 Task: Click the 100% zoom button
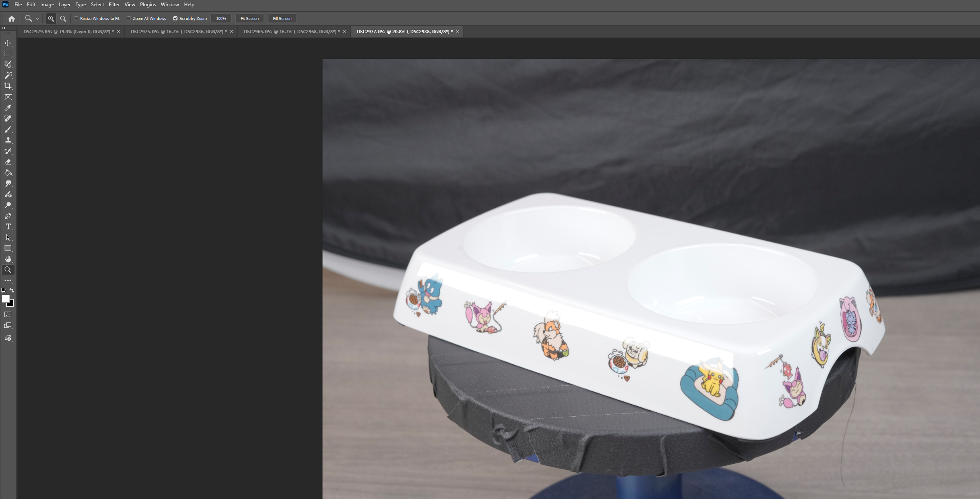[221, 19]
